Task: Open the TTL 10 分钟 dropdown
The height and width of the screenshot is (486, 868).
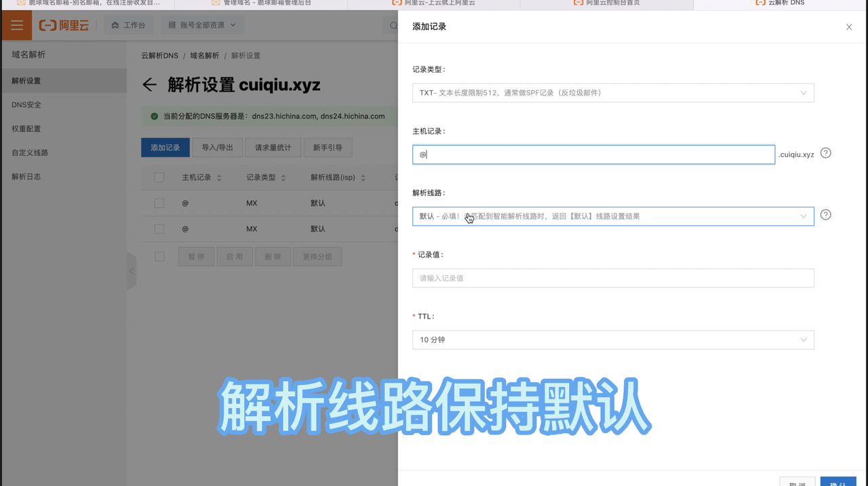Action: pyautogui.click(x=613, y=340)
